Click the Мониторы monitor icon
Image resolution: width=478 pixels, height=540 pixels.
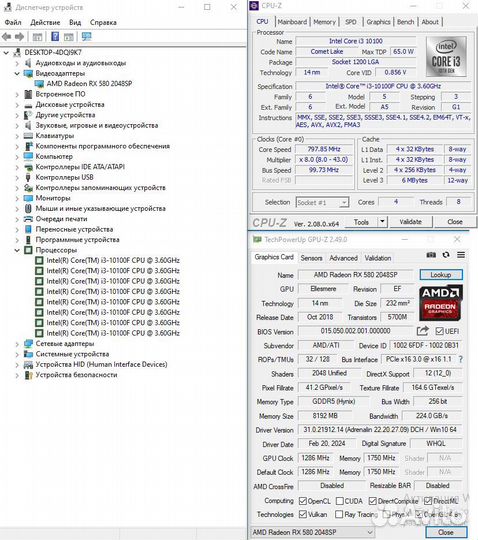click(28, 198)
